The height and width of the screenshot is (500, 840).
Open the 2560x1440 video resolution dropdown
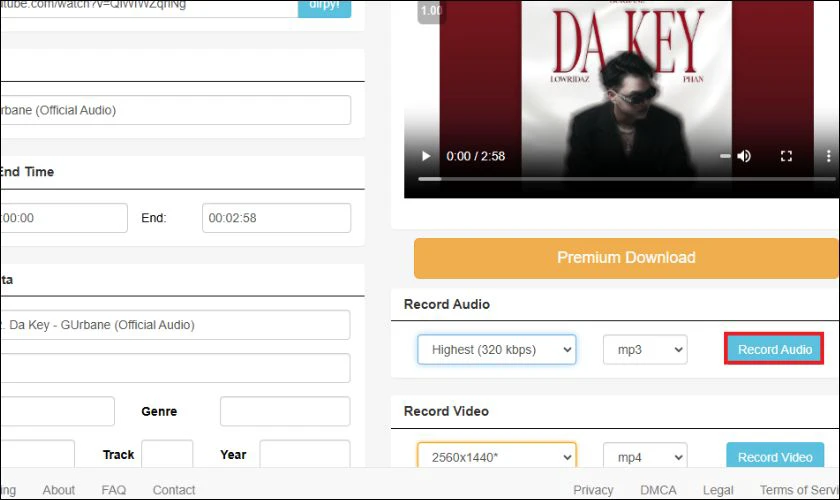(x=497, y=456)
